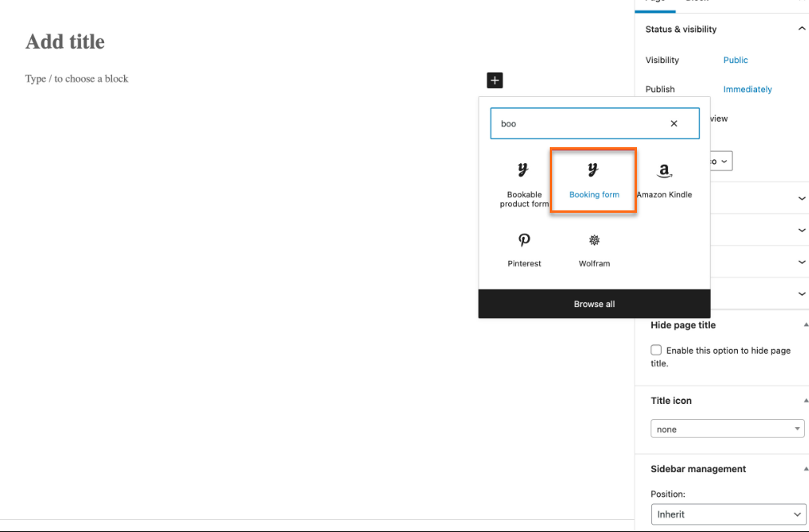Open the Position dropdown showing Inherit
809x532 pixels.
727,514
